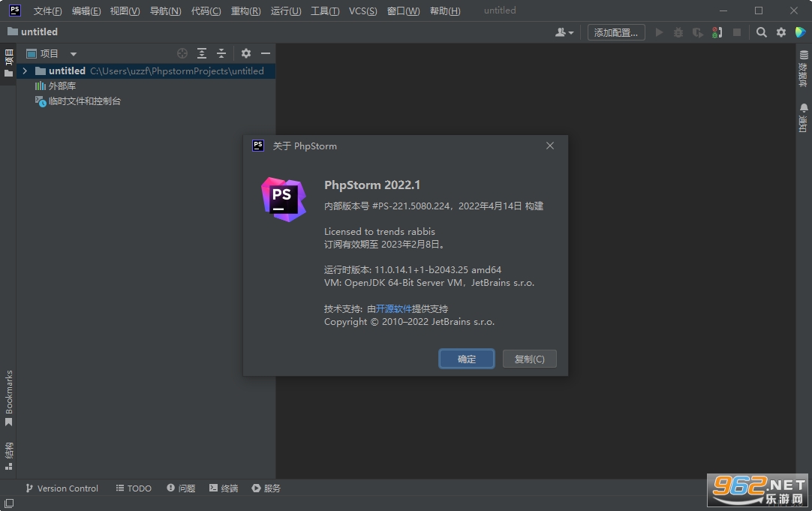Screen dimensions: 812x511
Task: Minimize the PhpStorm window
Action: point(723,11)
